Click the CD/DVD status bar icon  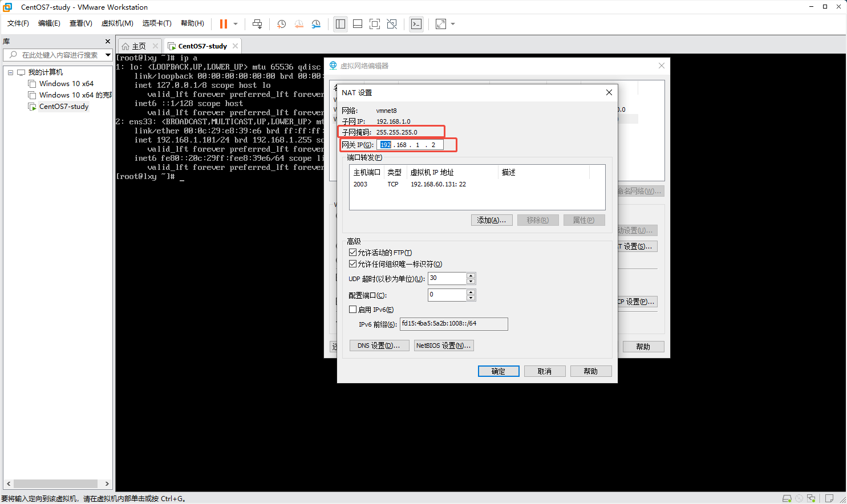[799, 498]
